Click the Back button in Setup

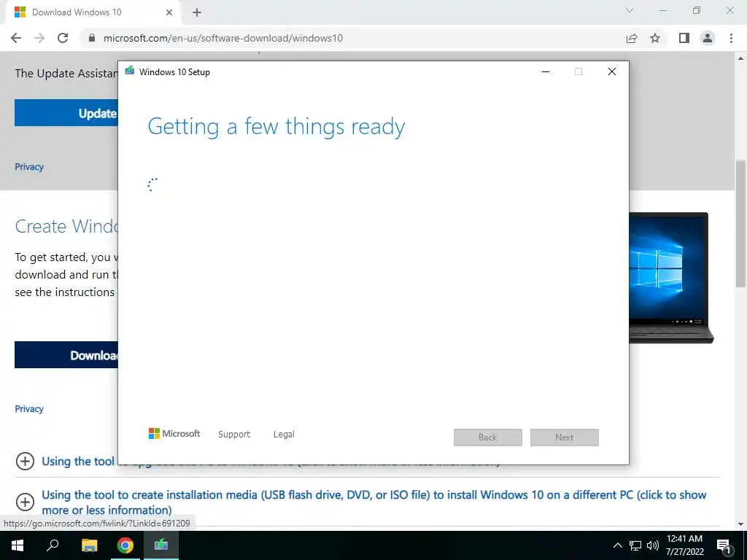[488, 437]
